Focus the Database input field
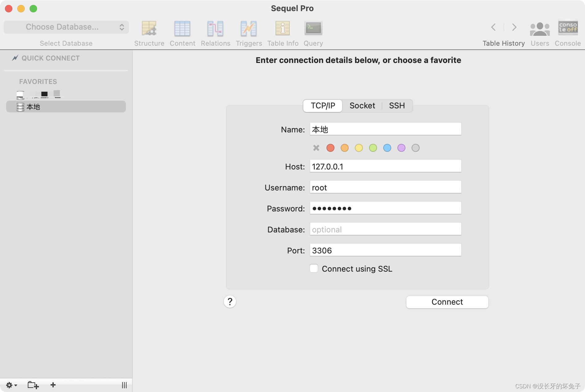This screenshot has height=392, width=585. pos(385,229)
